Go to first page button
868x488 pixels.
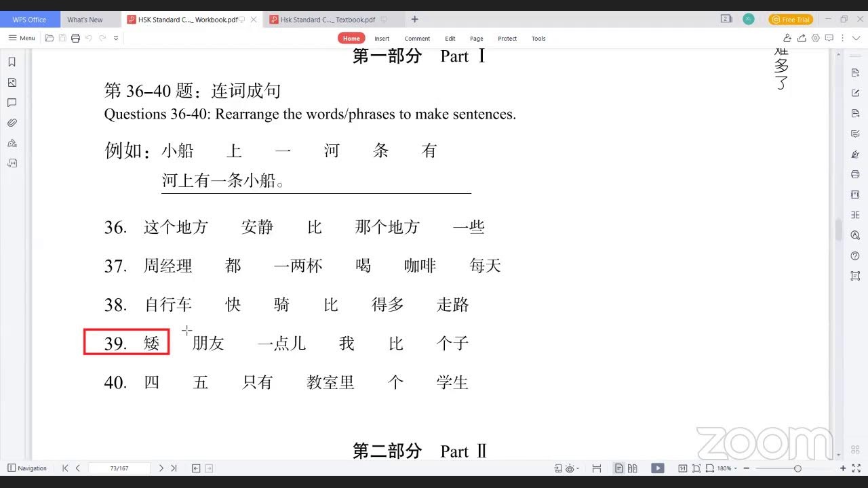[x=65, y=468]
